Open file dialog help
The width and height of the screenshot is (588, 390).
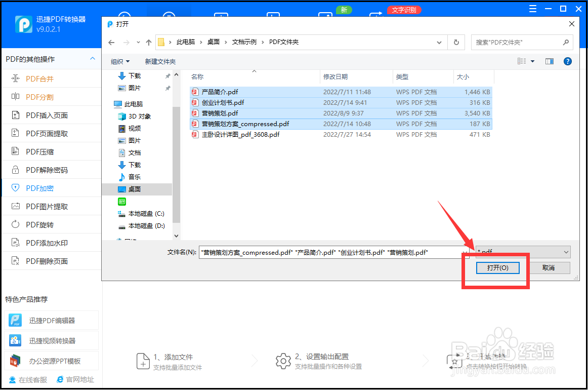point(568,61)
